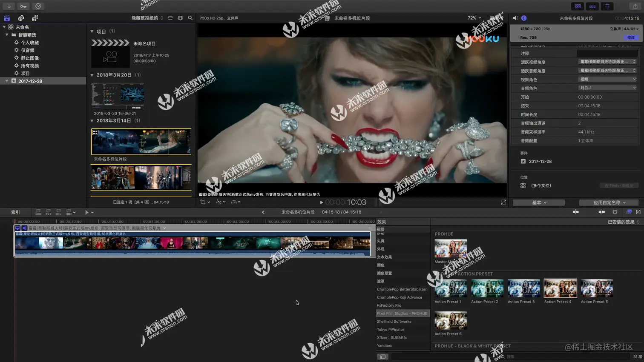Open the select tool arrow dropdown
Screen dimensions: 644x362
pos(89,212)
